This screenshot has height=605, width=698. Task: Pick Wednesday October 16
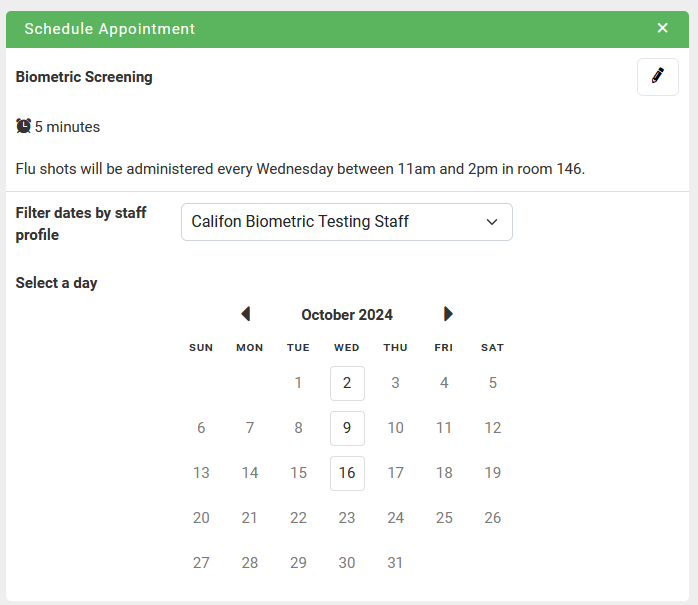pyautogui.click(x=347, y=473)
